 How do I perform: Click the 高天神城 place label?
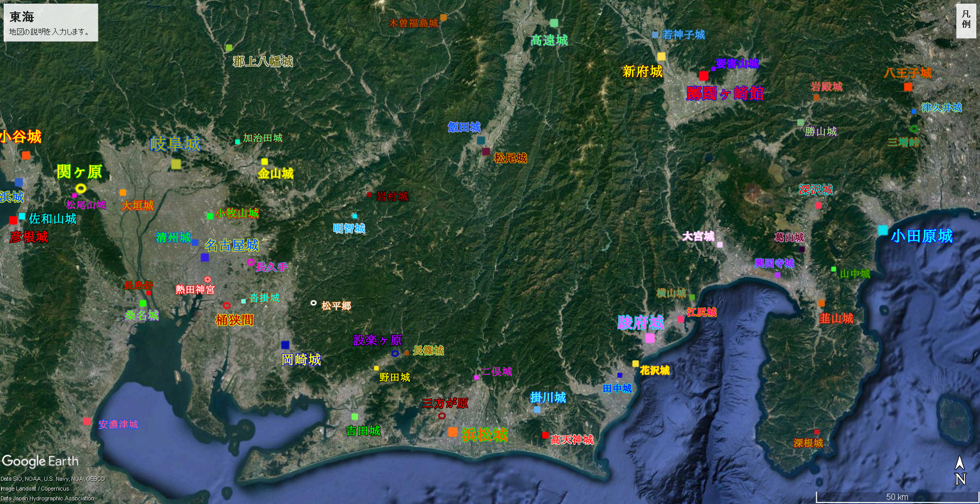point(571,440)
